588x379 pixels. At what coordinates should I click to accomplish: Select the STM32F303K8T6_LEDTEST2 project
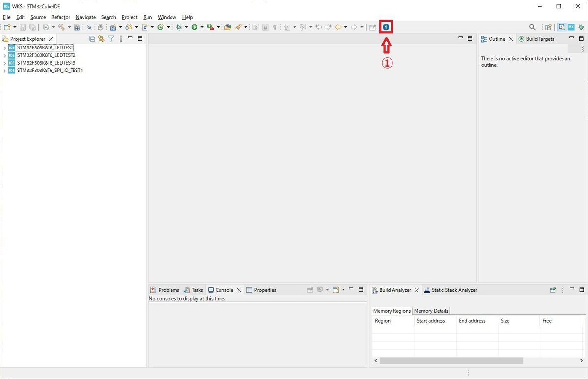[46, 55]
